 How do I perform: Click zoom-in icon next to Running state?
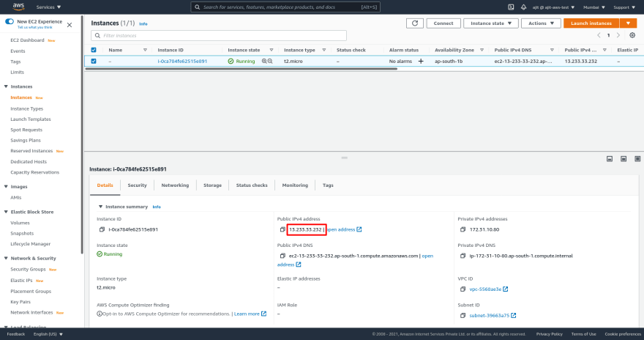pyautogui.click(x=264, y=61)
